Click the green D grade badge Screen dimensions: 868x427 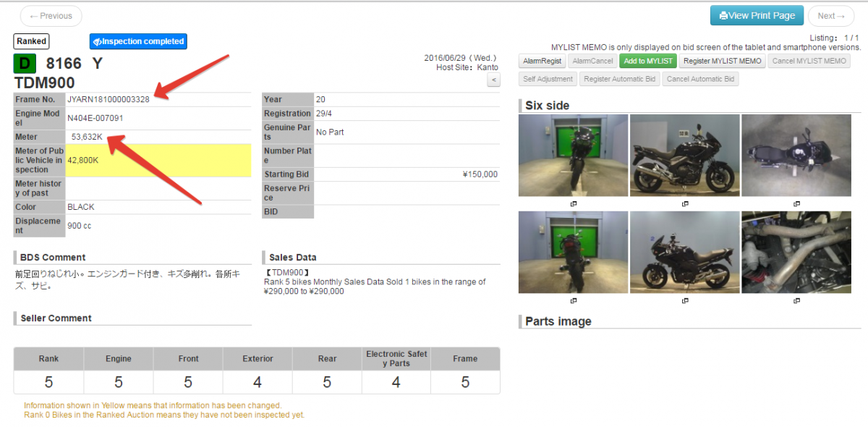pos(25,64)
